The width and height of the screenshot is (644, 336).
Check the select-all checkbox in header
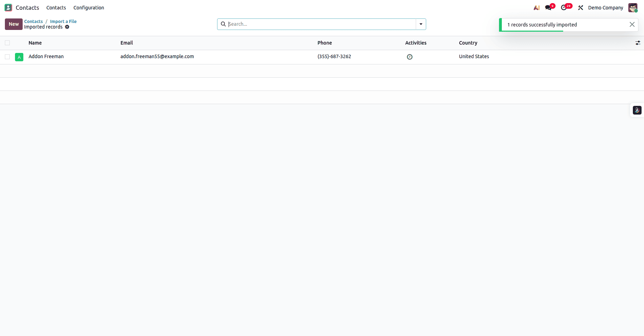7,42
